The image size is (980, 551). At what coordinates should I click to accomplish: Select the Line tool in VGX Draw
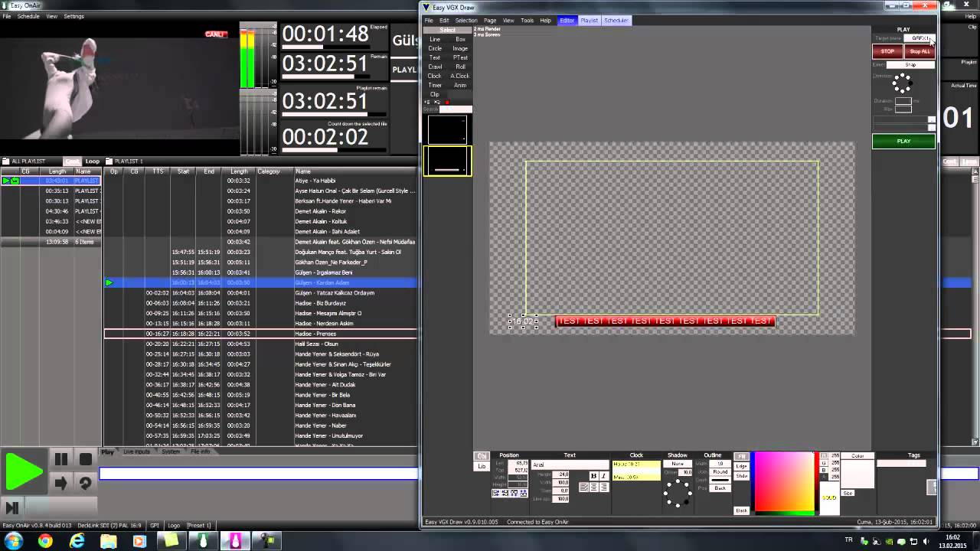click(435, 39)
